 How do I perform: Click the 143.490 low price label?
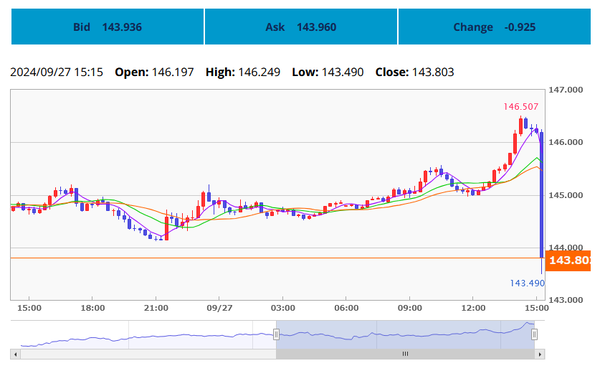pos(527,283)
